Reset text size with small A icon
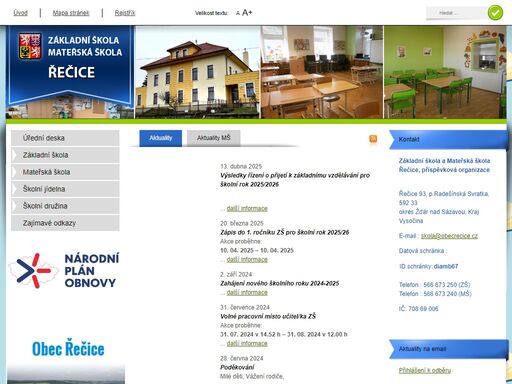The width and height of the screenshot is (512, 384). pos(238,13)
